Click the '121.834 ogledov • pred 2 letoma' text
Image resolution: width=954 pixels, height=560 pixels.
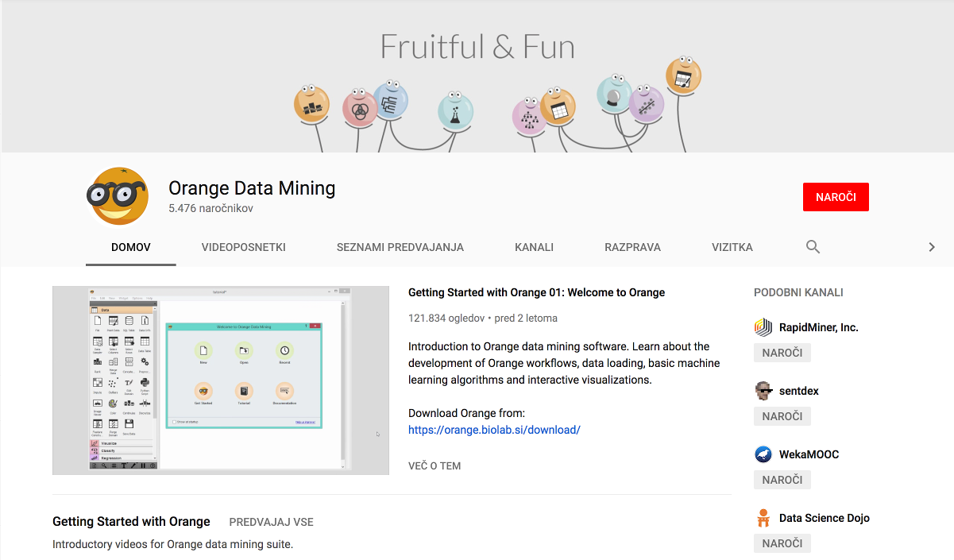click(483, 318)
